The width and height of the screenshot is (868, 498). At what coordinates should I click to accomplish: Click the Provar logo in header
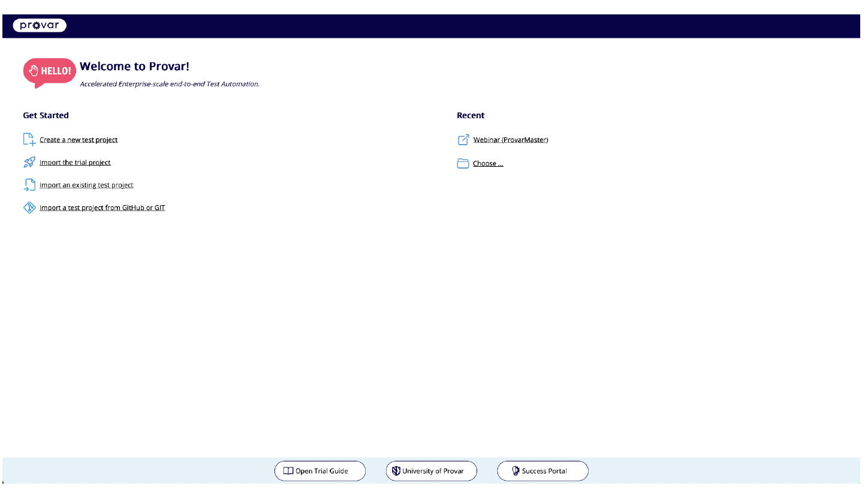tap(40, 26)
